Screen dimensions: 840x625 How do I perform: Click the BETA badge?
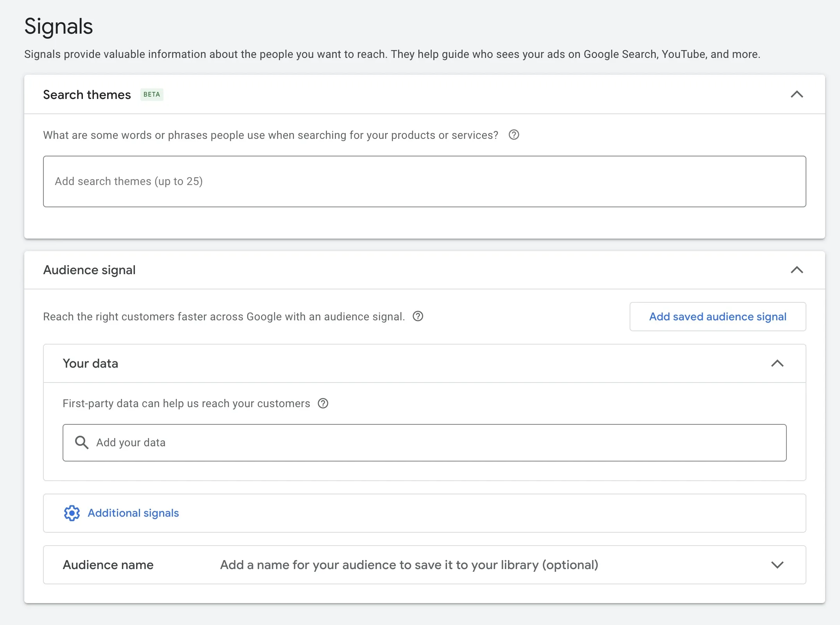click(152, 94)
